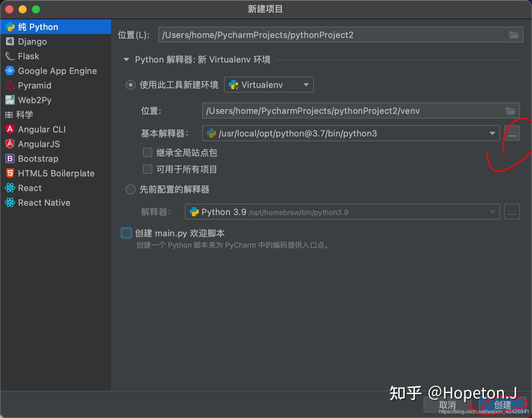
Task: Choose the Angular CLI project icon
Action: [10, 129]
